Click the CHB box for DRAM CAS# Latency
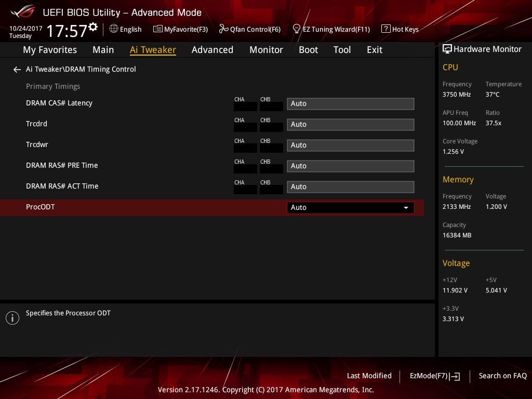Viewport: 532px width, 399px height. 271,107
